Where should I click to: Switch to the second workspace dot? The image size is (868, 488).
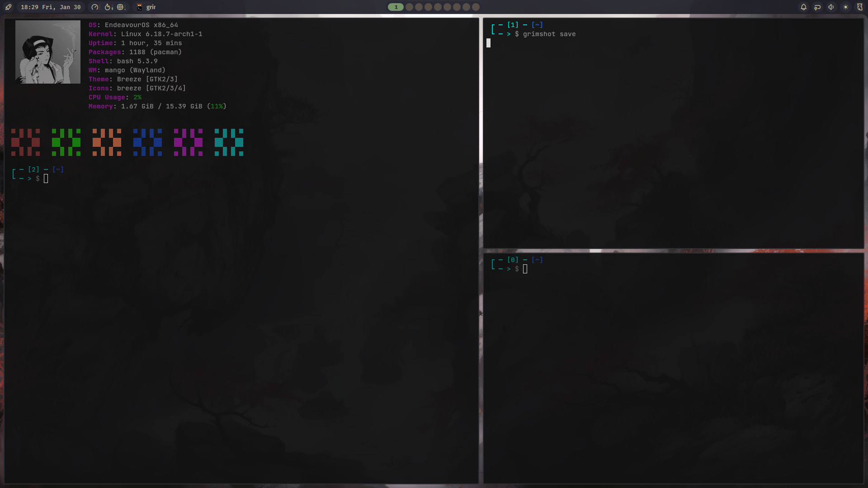(x=409, y=7)
